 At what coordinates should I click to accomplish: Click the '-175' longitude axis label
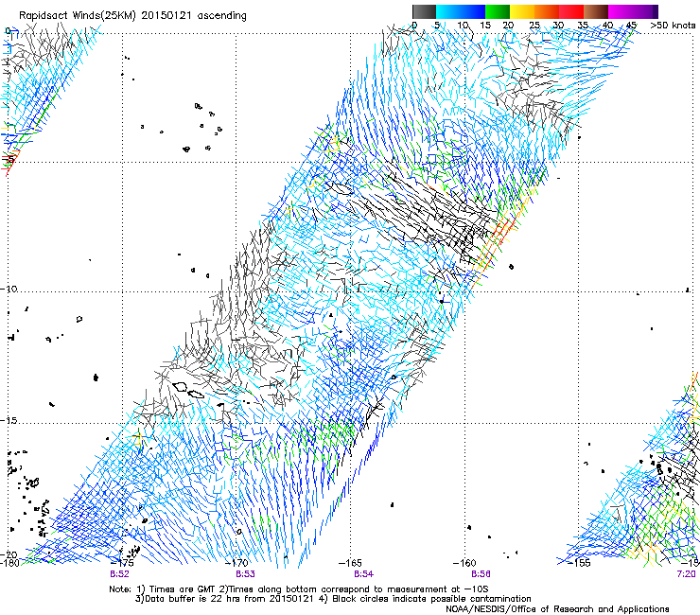coord(123,563)
